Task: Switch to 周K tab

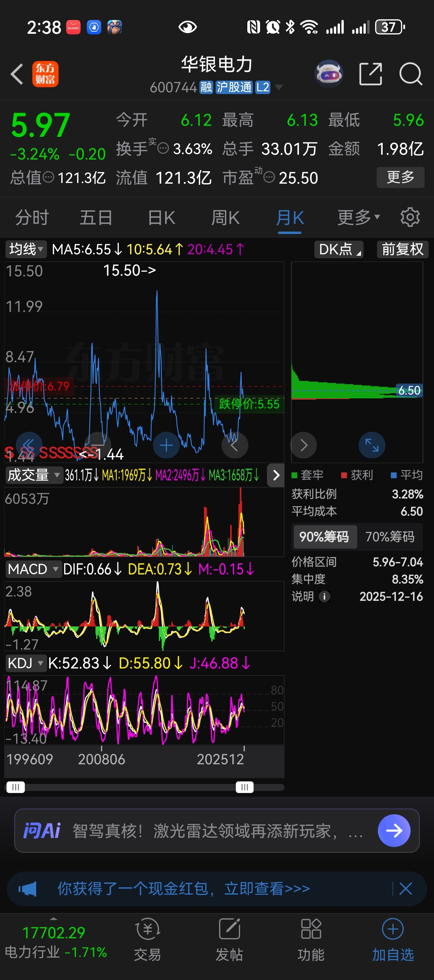Action: point(225,218)
